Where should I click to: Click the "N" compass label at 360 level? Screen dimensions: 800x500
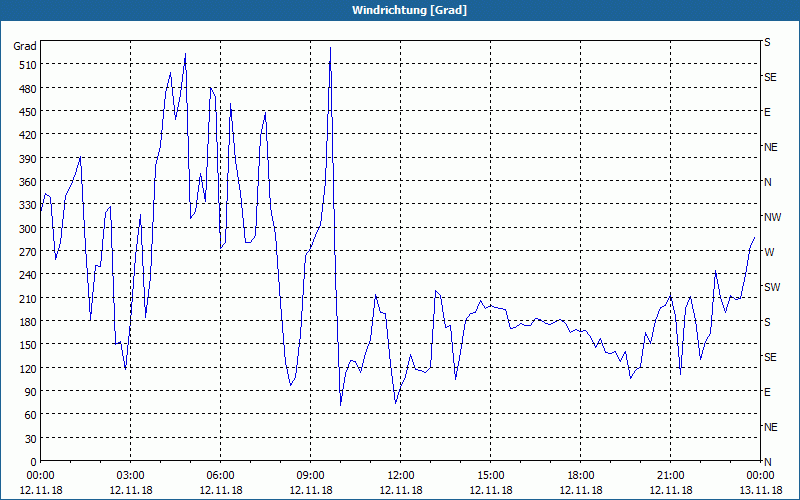click(767, 182)
